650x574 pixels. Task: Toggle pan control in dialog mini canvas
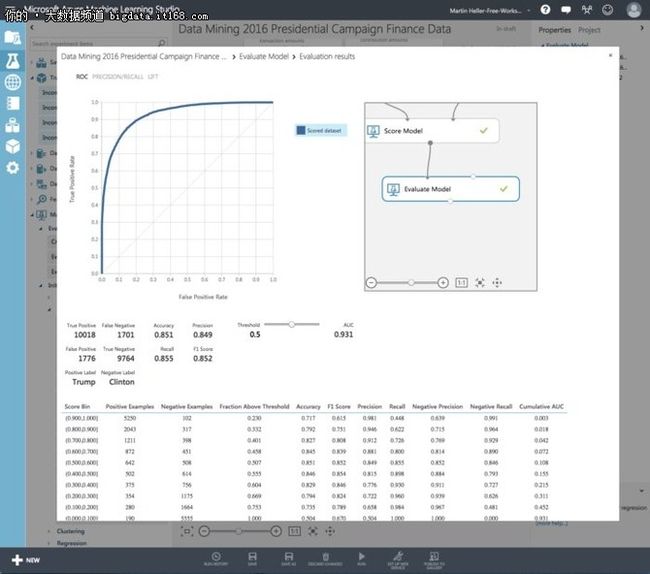point(497,283)
